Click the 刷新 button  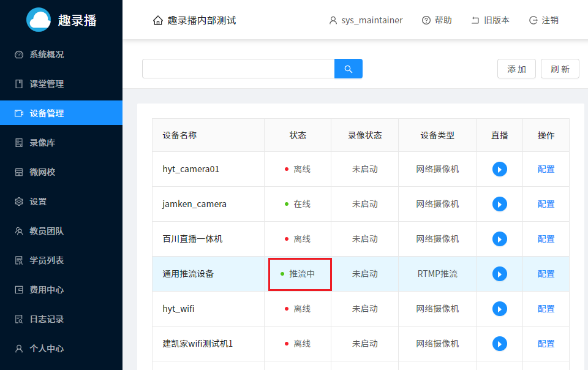(x=560, y=69)
